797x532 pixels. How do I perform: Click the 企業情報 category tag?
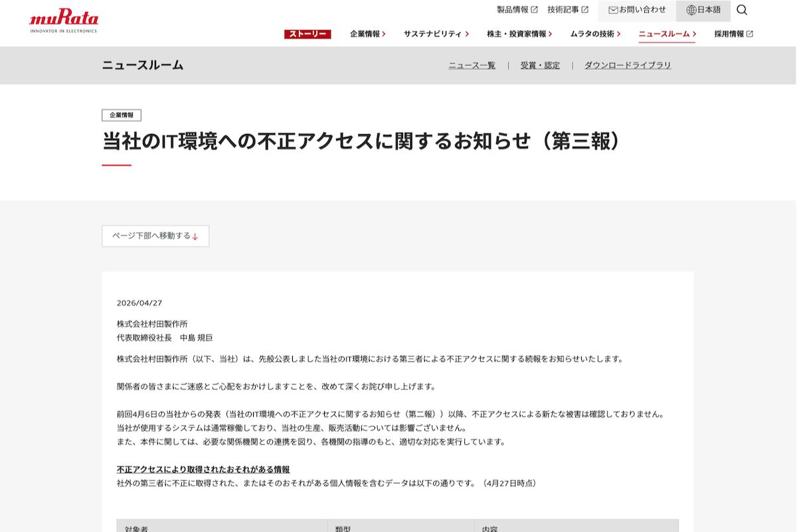[x=122, y=115]
